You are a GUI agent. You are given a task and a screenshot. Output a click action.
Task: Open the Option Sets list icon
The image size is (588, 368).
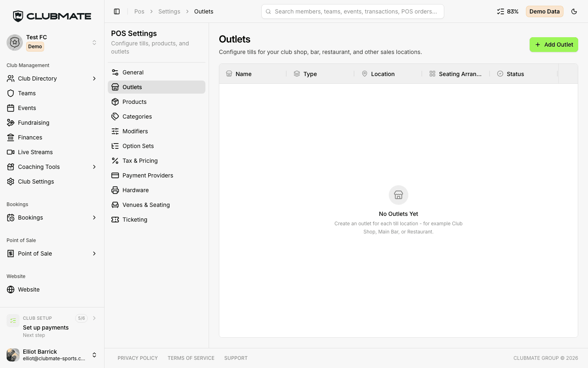pyautogui.click(x=115, y=146)
